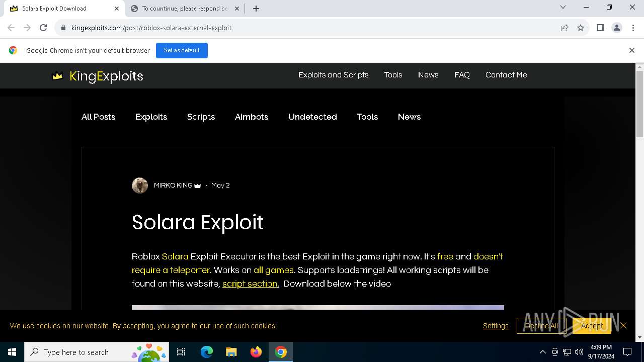Open the taskbar clock and date
Viewport: 644px width, 362px height.
[601, 352]
